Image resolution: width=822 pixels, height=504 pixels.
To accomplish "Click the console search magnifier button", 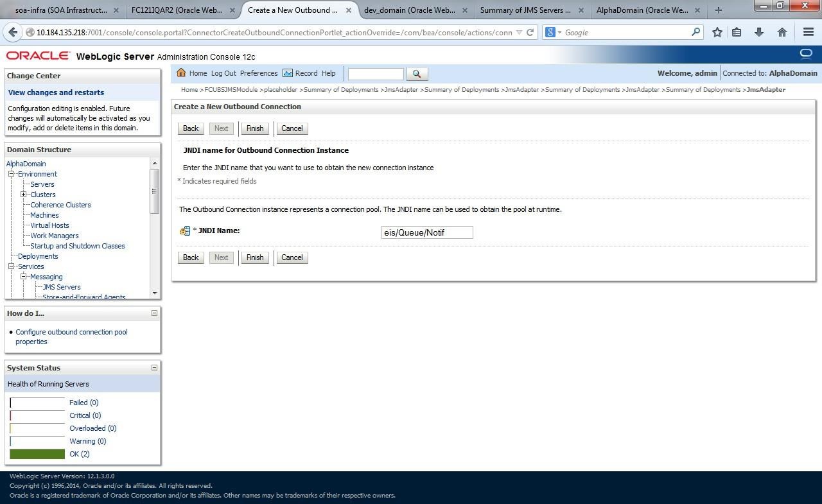I will 417,74.
